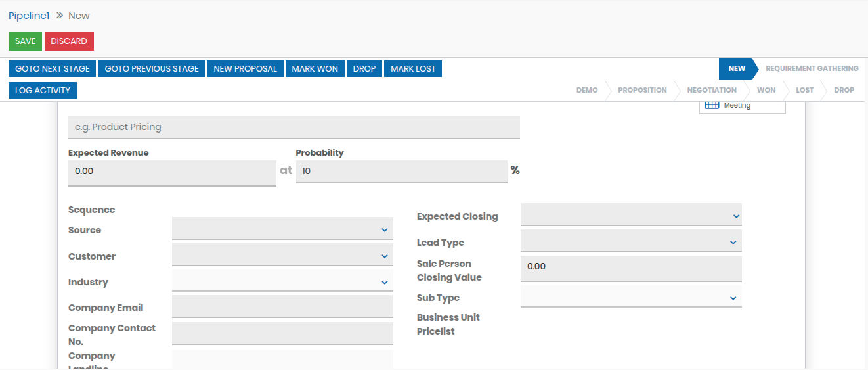Image resolution: width=868 pixels, height=370 pixels.
Task: Open the Sub Type dropdown
Action: [630, 298]
